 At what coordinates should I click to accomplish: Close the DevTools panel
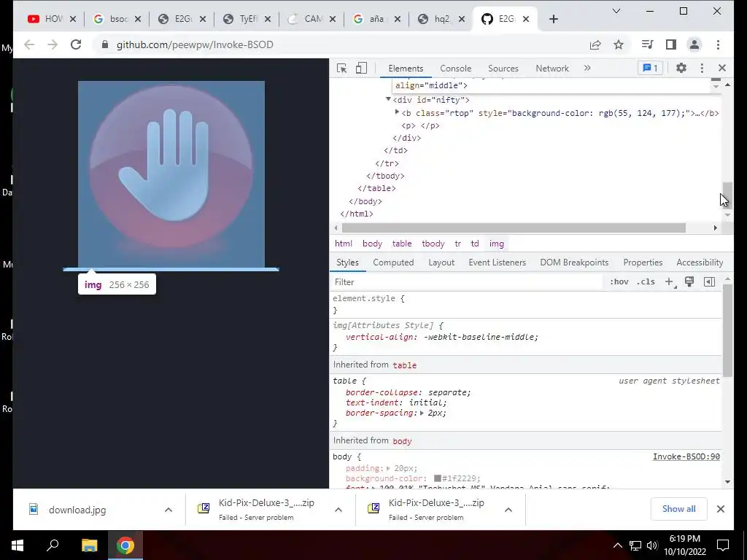point(722,68)
